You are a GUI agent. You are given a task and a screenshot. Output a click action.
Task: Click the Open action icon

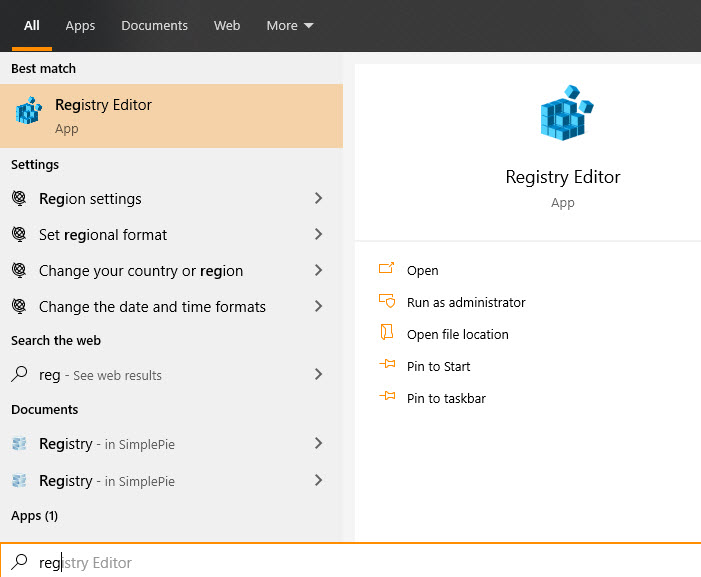click(387, 268)
